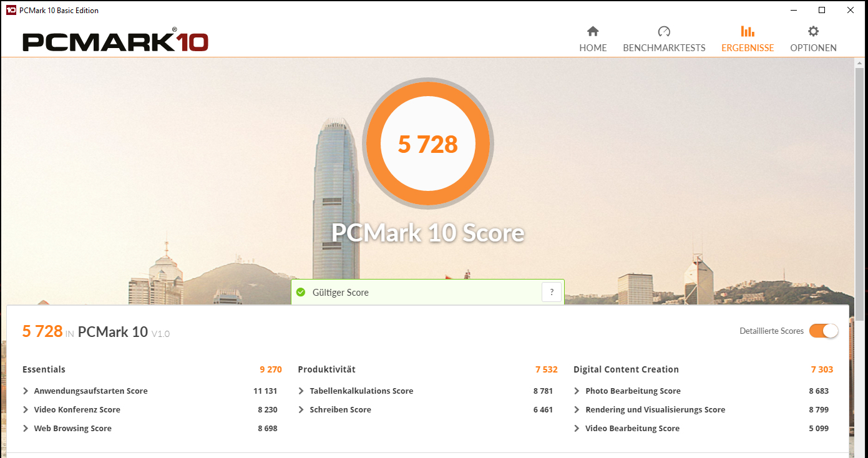This screenshot has height=458, width=868.
Task: Click the Optionen gear icon
Action: tap(813, 31)
